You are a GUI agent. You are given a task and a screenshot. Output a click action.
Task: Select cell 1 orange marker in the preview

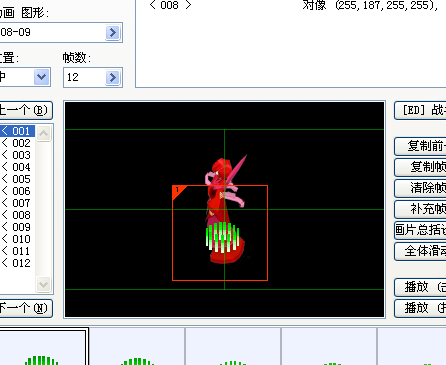(177, 191)
